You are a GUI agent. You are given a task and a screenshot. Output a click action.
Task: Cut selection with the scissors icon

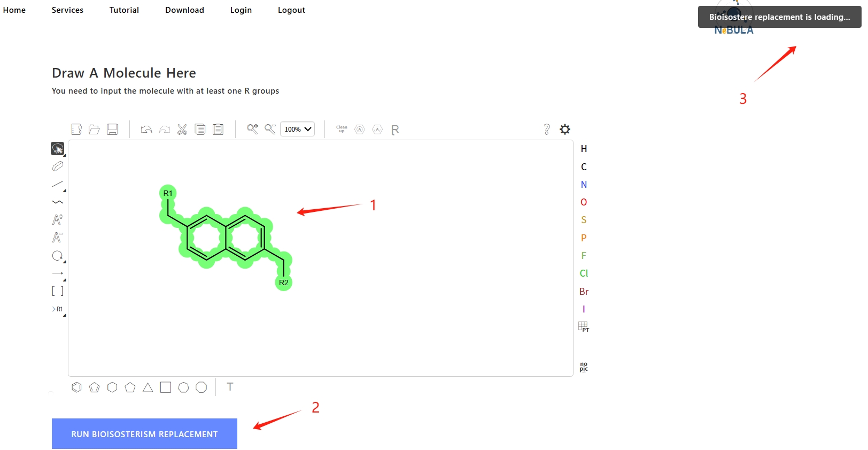coord(182,129)
